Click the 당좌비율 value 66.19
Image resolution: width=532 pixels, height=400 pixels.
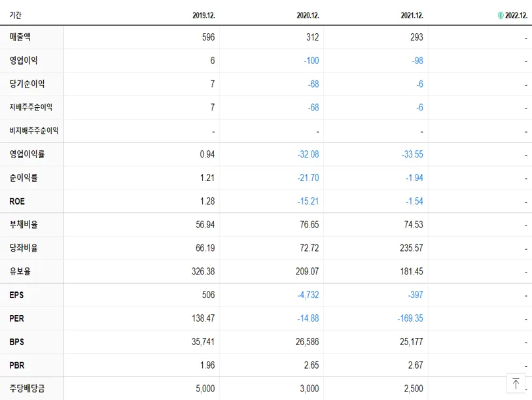coord(205,248)
